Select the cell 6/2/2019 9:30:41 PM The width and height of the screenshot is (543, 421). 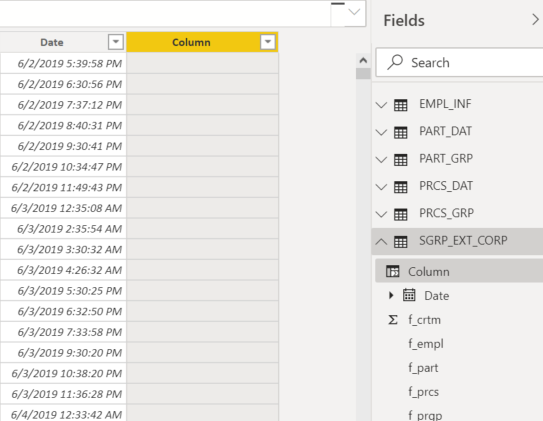(x=63, y=146)
